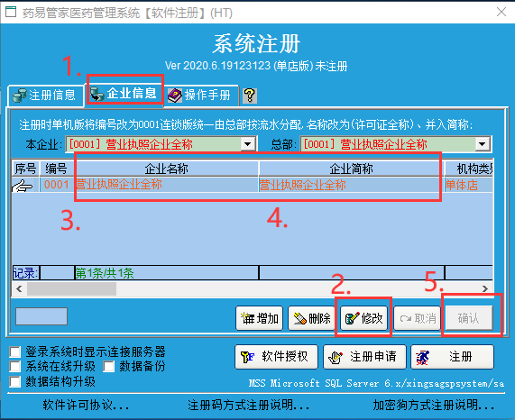
Task: Click the 第1条/共1条 record status cell
Action: [x=167, y=273]
